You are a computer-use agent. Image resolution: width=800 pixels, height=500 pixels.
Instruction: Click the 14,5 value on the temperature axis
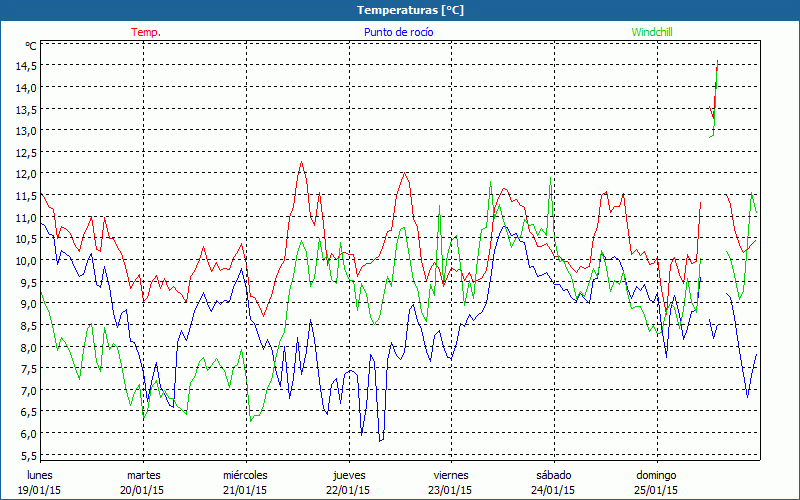[26, 65]
